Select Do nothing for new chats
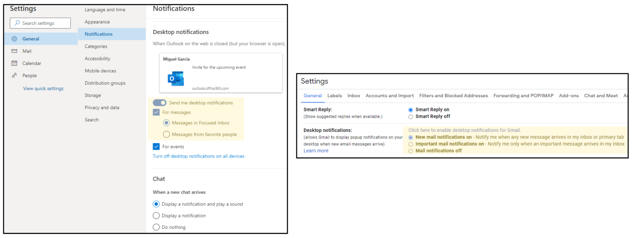 (156, 227)
